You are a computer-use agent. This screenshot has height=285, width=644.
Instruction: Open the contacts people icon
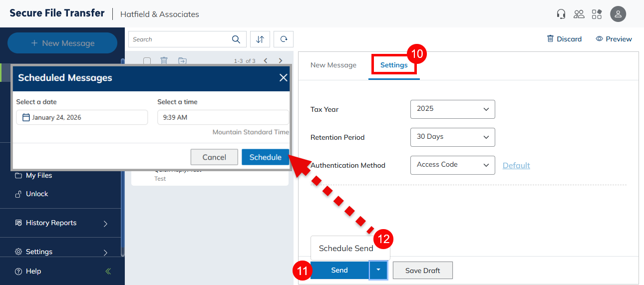tap(579, 14)
